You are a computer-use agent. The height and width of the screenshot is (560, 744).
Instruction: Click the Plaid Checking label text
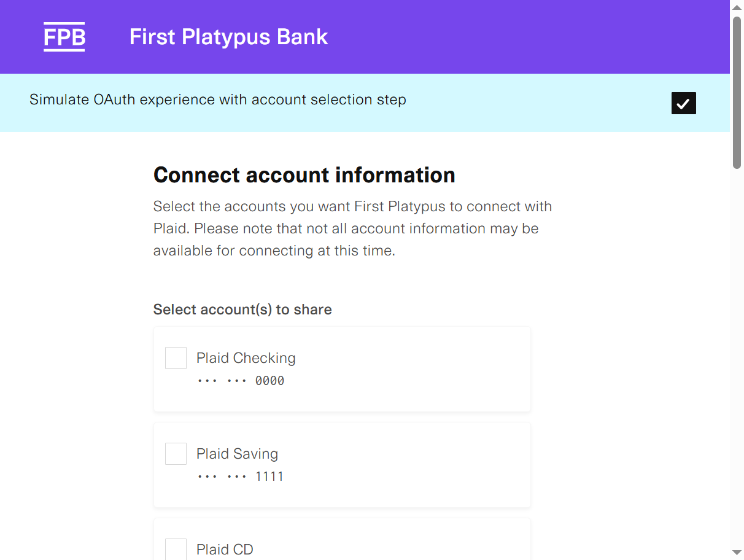(246, 357)
